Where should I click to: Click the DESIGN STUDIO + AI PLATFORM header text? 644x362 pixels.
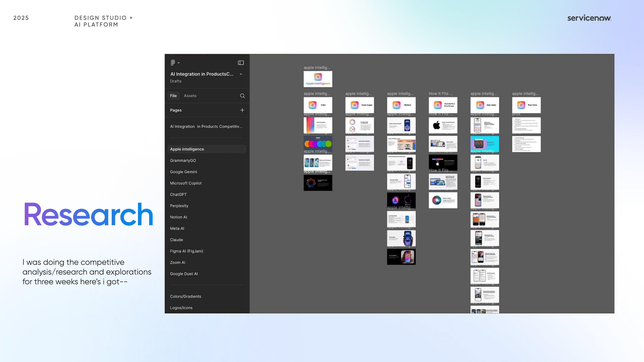[x=104, y=21]
